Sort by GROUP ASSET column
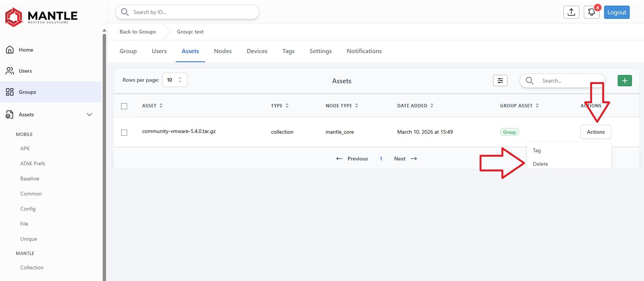The height and width of the screenshot is (281, 644). [x=519, y=105]
